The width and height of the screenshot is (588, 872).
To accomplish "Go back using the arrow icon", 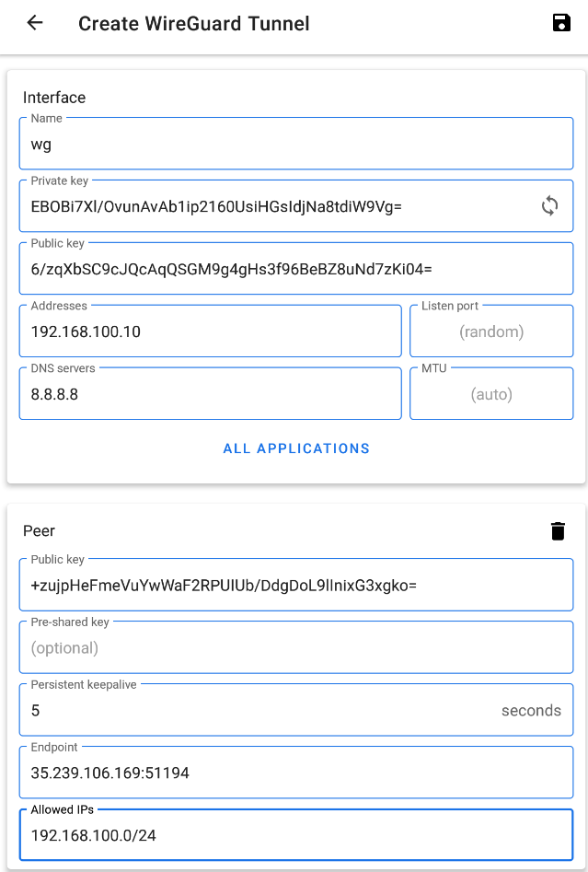I will pyautogui.click(x=35, y=23).
